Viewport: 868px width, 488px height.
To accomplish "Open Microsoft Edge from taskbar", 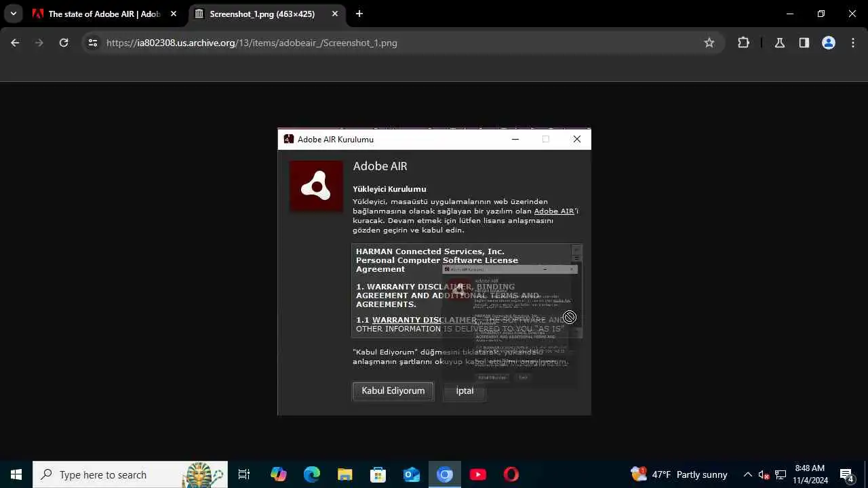I will (x=311, y=474).
